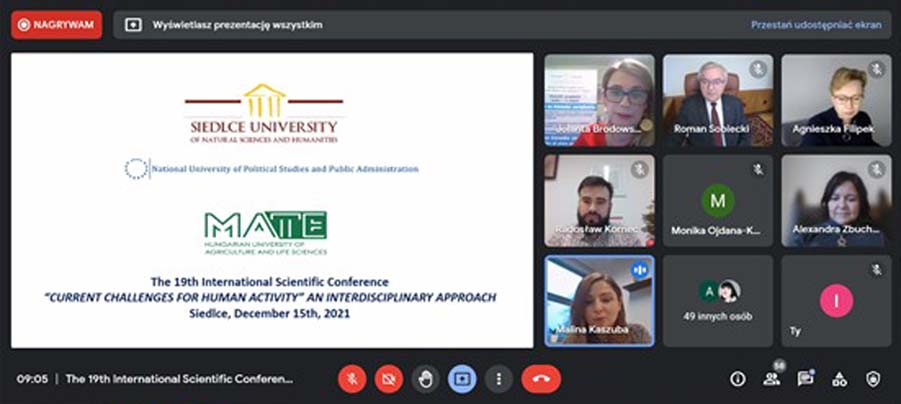This screenshot has width=901, height=404.
Task: Click muted mic icon on Radosław Korneć tile
Action: click(640, 170)
